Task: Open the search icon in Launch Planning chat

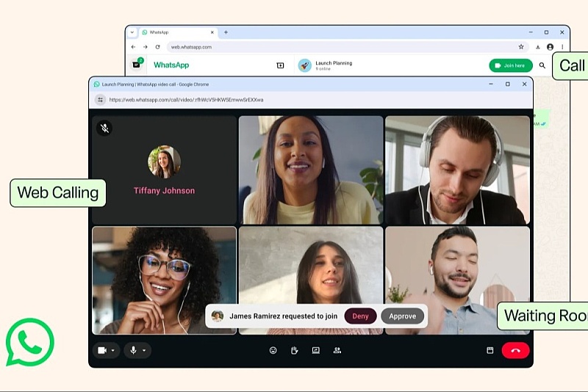Action: (542, 65)
